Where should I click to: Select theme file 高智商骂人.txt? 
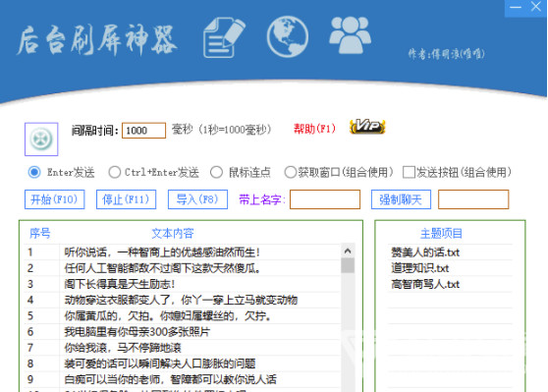coord(425,284)
